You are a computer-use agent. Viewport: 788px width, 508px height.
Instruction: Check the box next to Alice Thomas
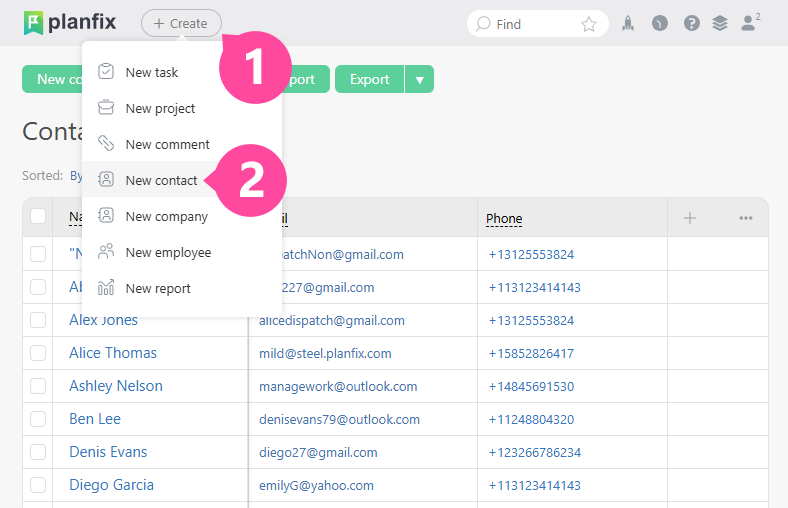[38, 353]
